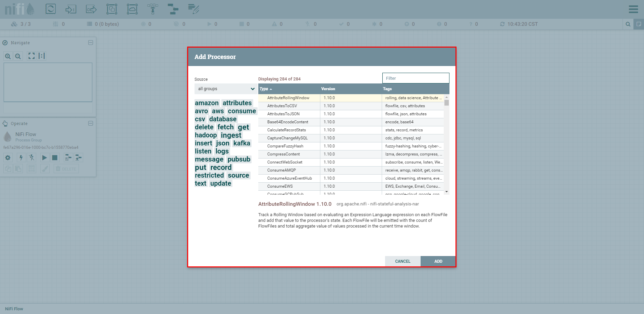Open the all groups source dropdown
The image size is (644, 314).
click(226, 89)
